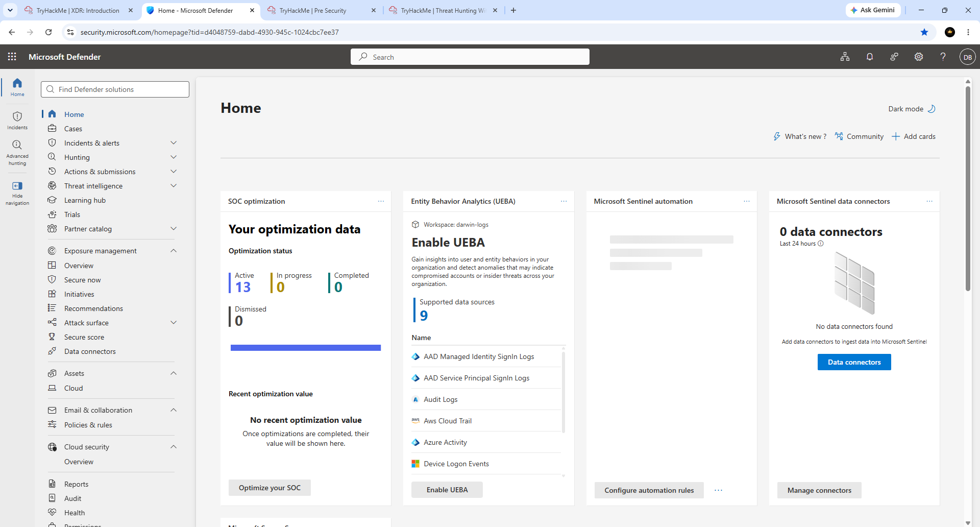Switch to TryHackMe Pre Security tab
This screenshot has width=980, height=527.
pyautogui.click(x=321, y=10)
